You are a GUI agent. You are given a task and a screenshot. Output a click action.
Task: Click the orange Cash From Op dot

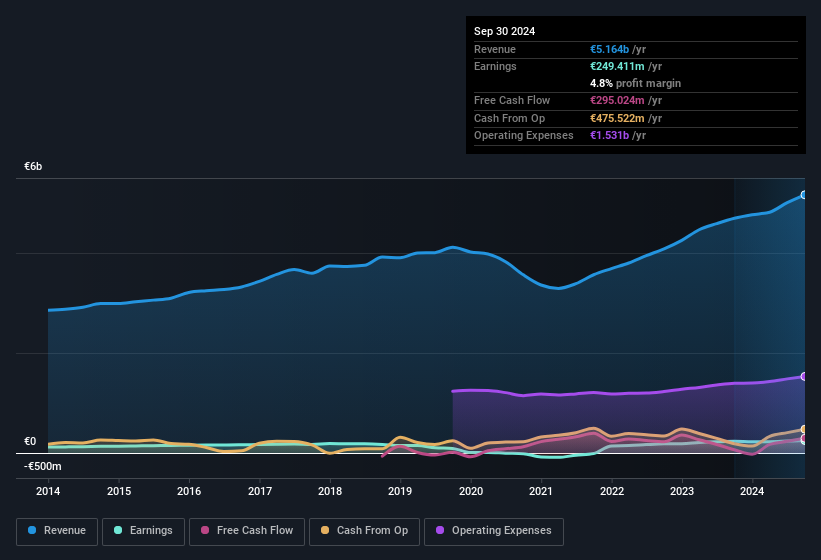click(x=326, y=531)
